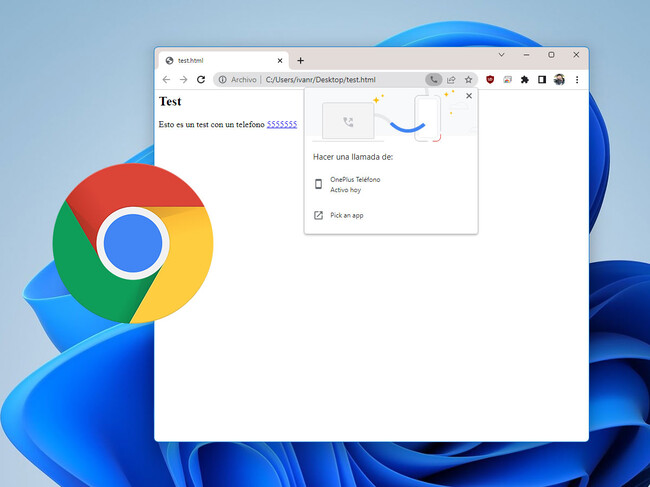The image size is (650, 487).
Task: Open the tab search chevron
Action: 502,55
